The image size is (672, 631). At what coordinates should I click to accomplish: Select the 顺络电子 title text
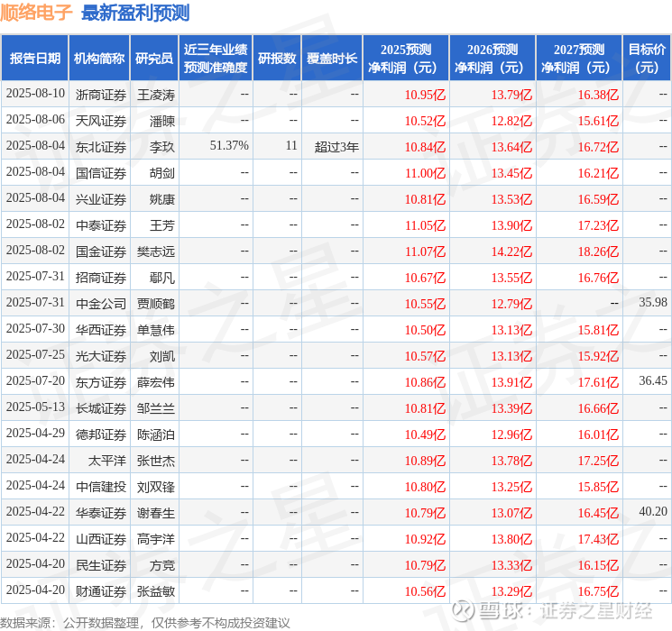pos(36,13)
